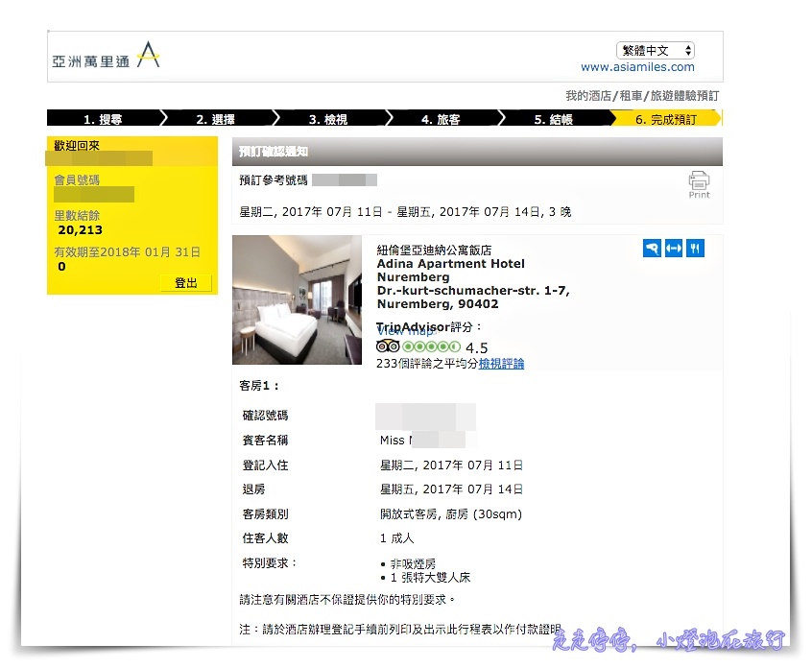Screen dimensions: 812x668
Task: Click the 檢視評論 reviews link
Action: [501, 364]
